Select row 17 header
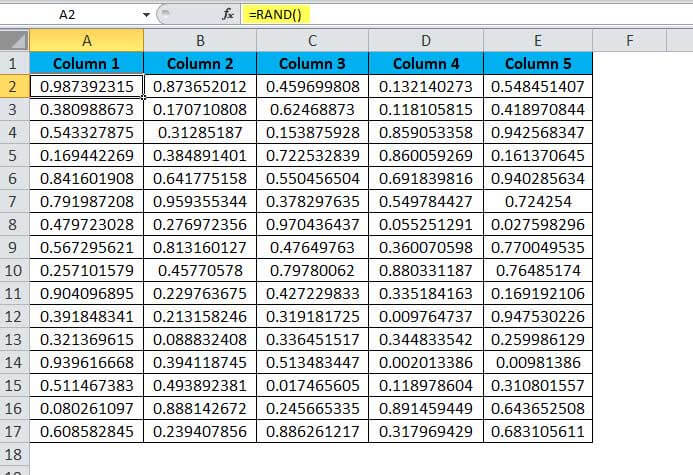 13,431
